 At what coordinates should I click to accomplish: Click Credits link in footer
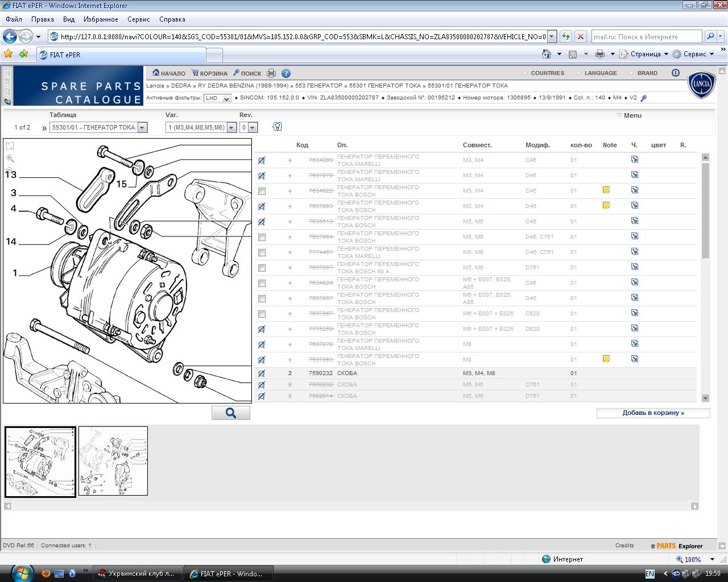pyautogui.click(x=624, y=546)
